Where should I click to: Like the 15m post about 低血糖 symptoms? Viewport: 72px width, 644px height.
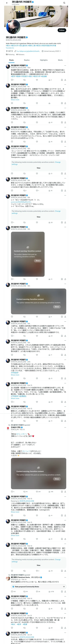37,80
